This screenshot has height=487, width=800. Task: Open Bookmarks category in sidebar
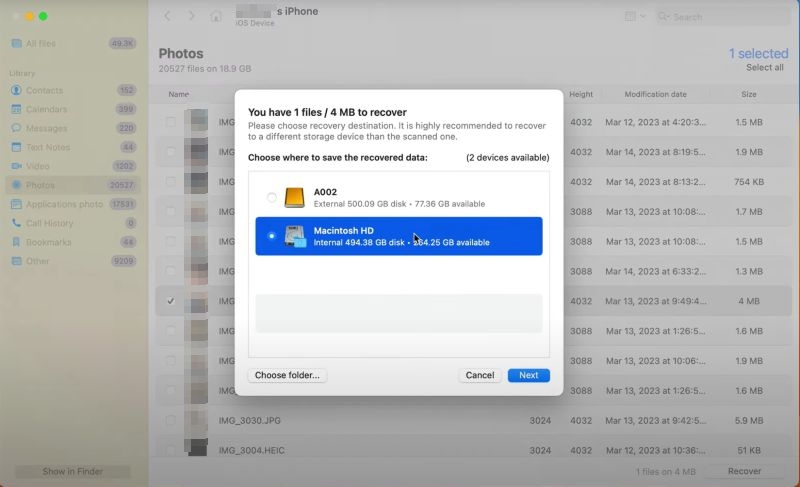click(73, 242)
